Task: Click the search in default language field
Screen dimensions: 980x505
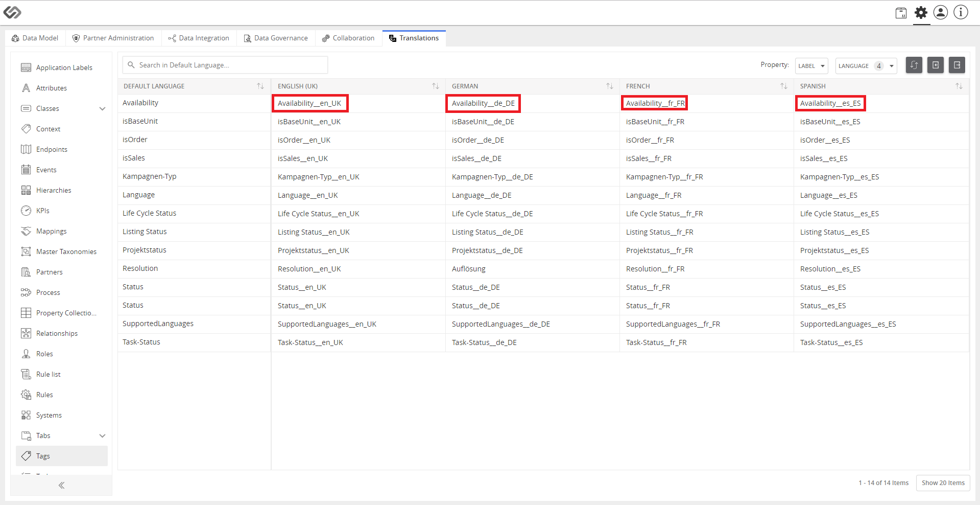Action: [225, 65]
